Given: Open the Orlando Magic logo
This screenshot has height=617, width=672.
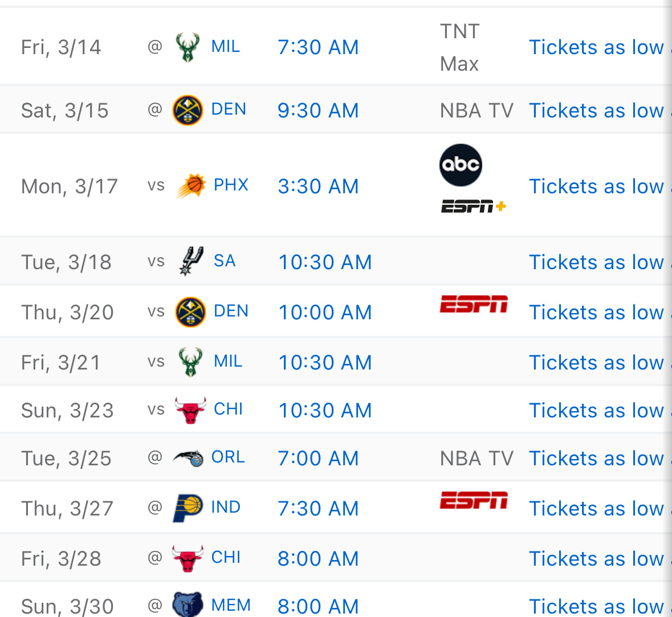Looking at the screenshot, I should (x=188, y=458).
